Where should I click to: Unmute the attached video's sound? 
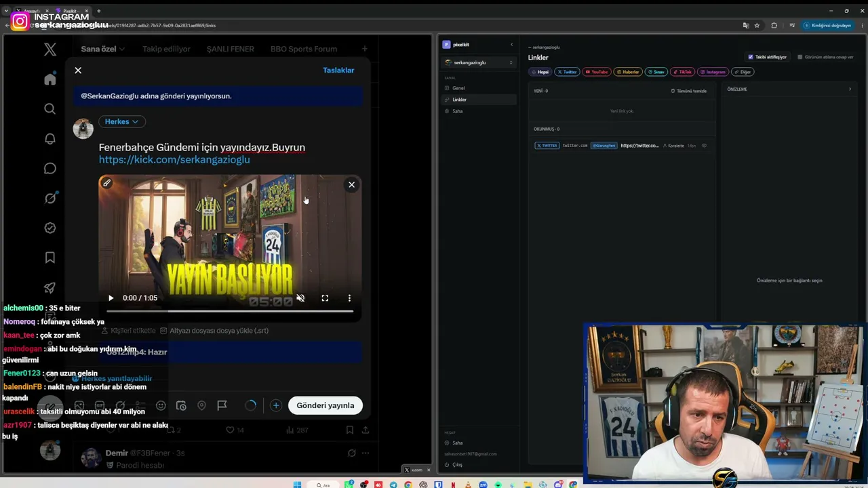point(300,298)
